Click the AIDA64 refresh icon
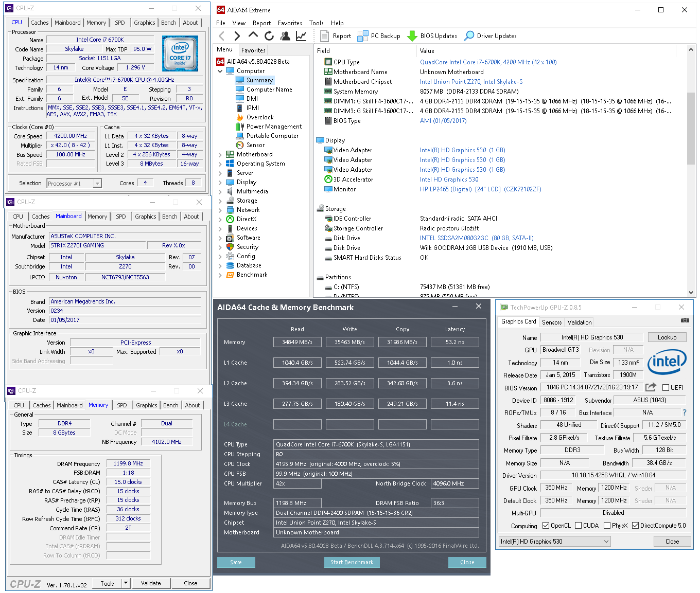This screenshot has height=593, width=700. coord(269,35)
